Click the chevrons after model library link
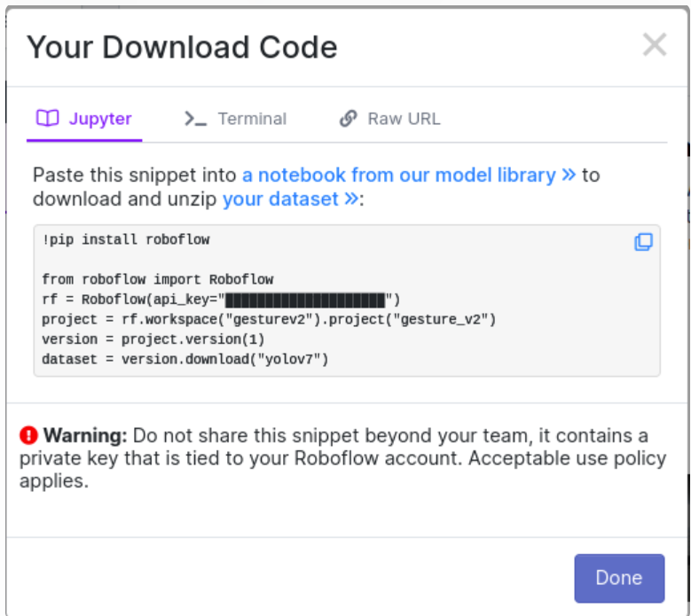691x616 pixels. 569,175
